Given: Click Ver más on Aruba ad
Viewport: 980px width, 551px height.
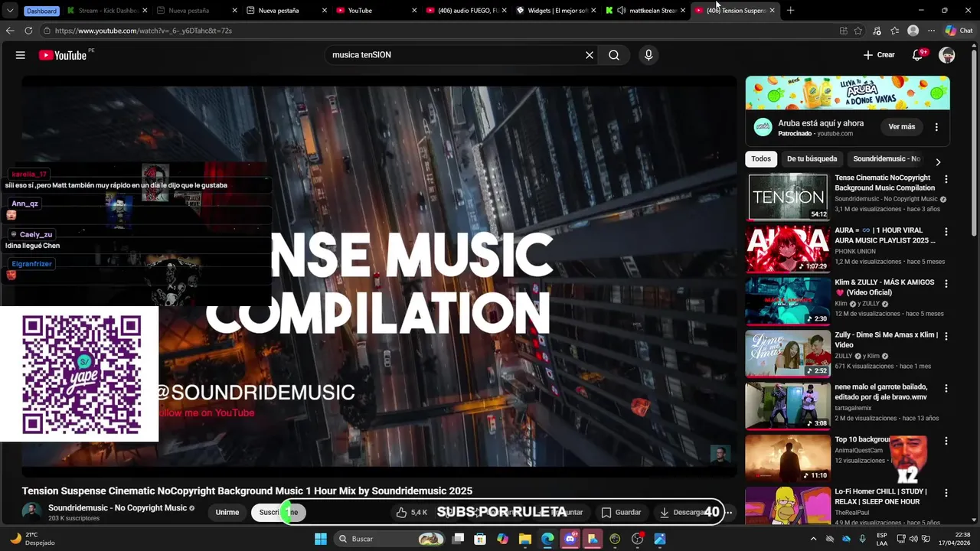Looking at the screenshot, I should click(902, 127).
